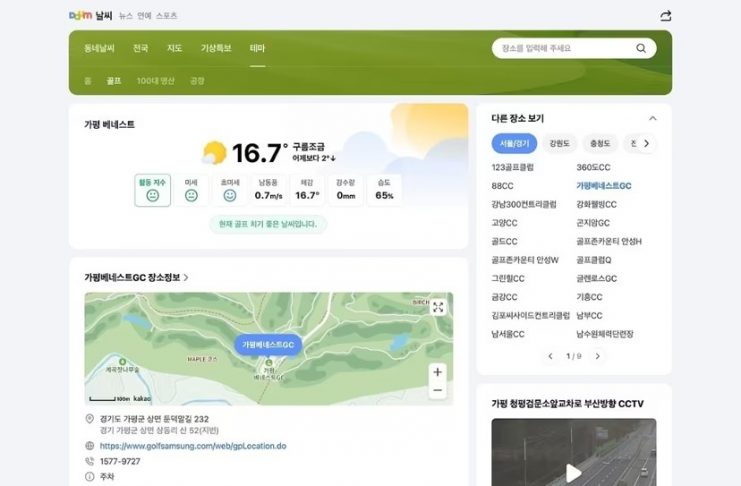Open the 동네날씨 tab
The image size is (741, 486).
pyautogui.click(x=99, y=48)
